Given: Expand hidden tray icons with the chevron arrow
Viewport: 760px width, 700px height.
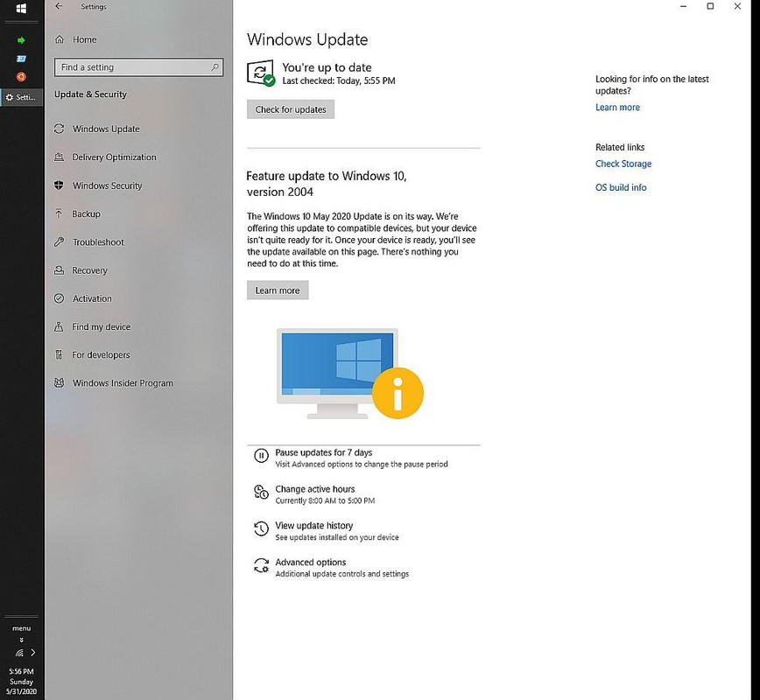Looking at the screenshot, I should click(x=33, y=652).
